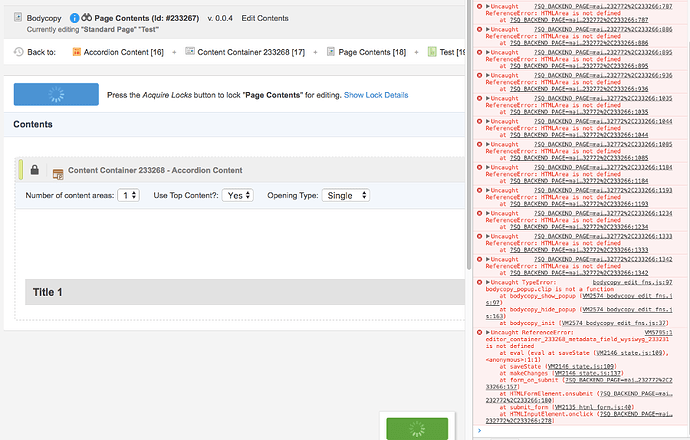Screen dimensions: 690x440
Task: Click the orange Accordion Content asset icon
Action: [79, 51]
